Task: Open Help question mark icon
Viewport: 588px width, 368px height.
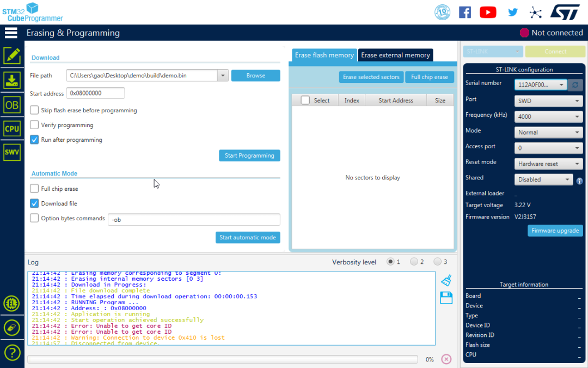Action: click(12, 353)
